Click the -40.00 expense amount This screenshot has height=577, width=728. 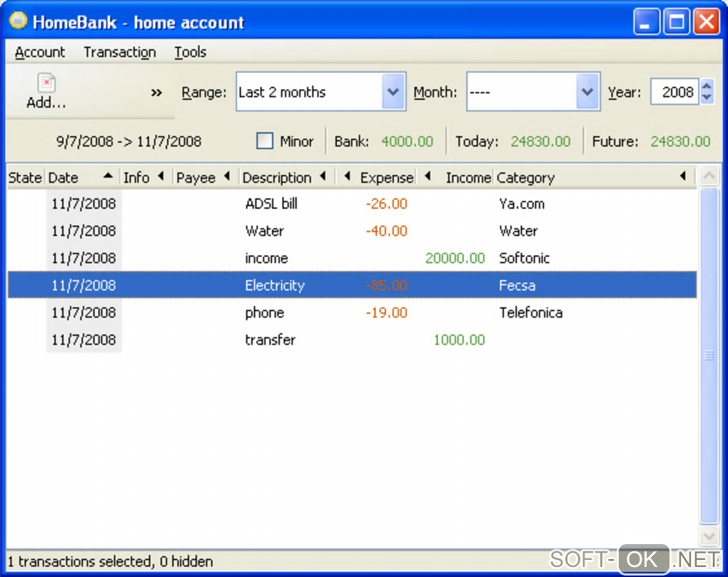(x=386, y=231)
